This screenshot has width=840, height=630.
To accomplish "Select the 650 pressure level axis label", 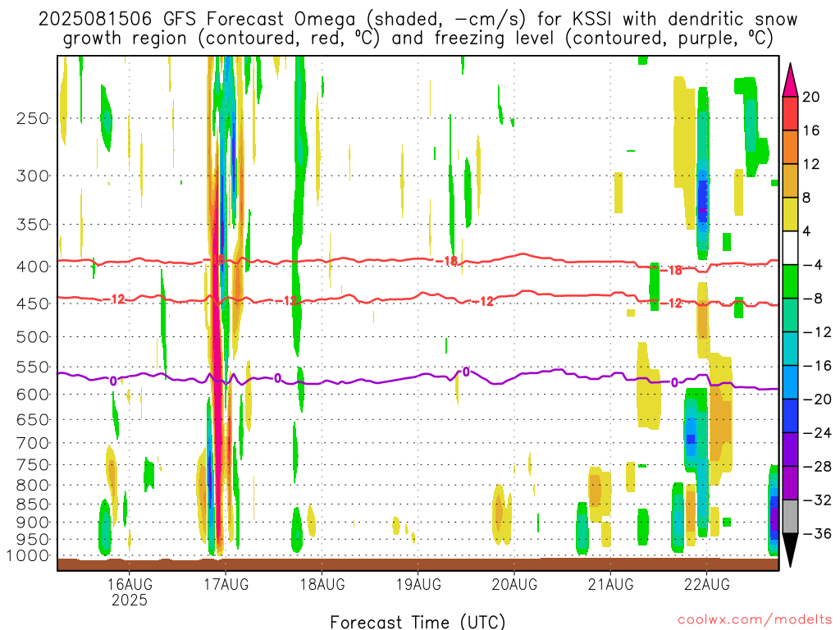I will [33, 419].
